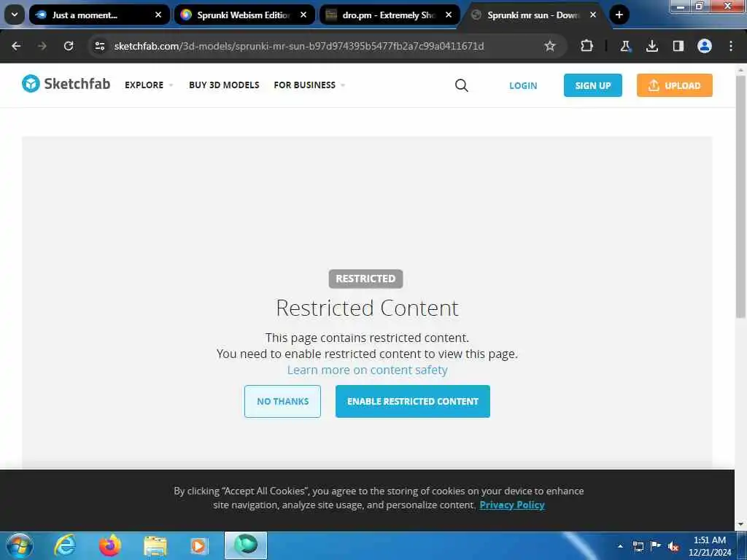
Task: Click the muted volume tray icon
Action: pos(673,546)
